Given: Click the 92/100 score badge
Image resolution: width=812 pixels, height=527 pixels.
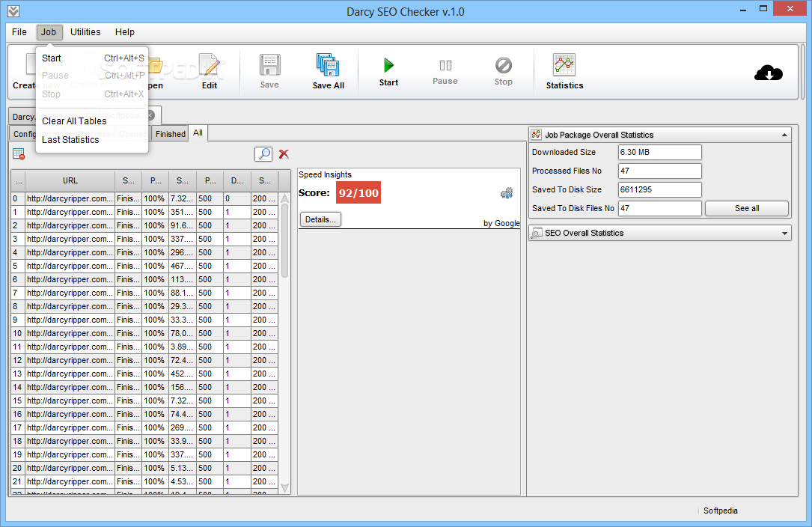Looking at the screenshot, I should tap(358, 193).
